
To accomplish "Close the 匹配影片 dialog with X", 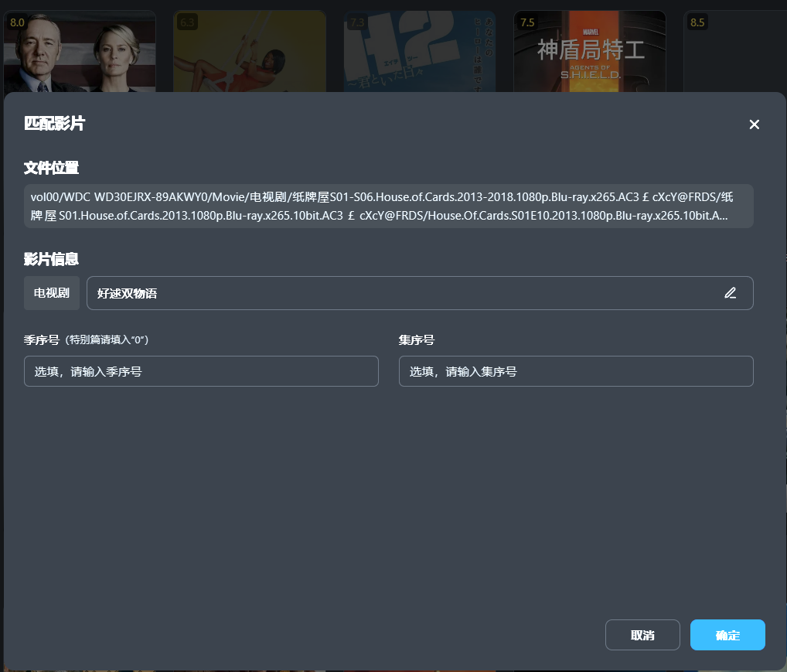I will [754, 124].
